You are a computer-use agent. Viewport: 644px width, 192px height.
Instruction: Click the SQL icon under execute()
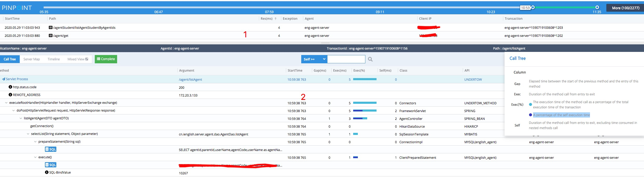51,165
